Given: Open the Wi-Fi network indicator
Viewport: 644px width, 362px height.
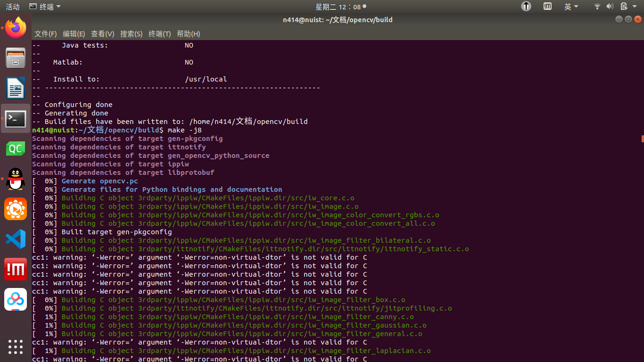Looking at the screenshot, I should point(597,7).
